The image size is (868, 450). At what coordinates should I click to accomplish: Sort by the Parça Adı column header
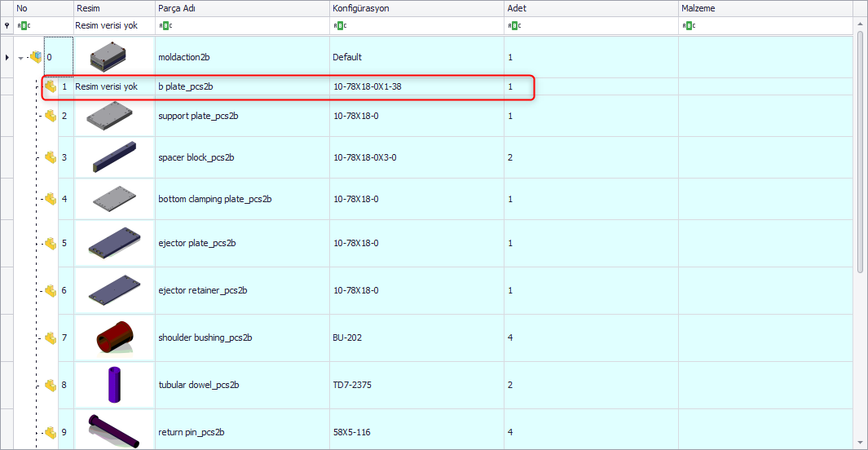(242, 8)
